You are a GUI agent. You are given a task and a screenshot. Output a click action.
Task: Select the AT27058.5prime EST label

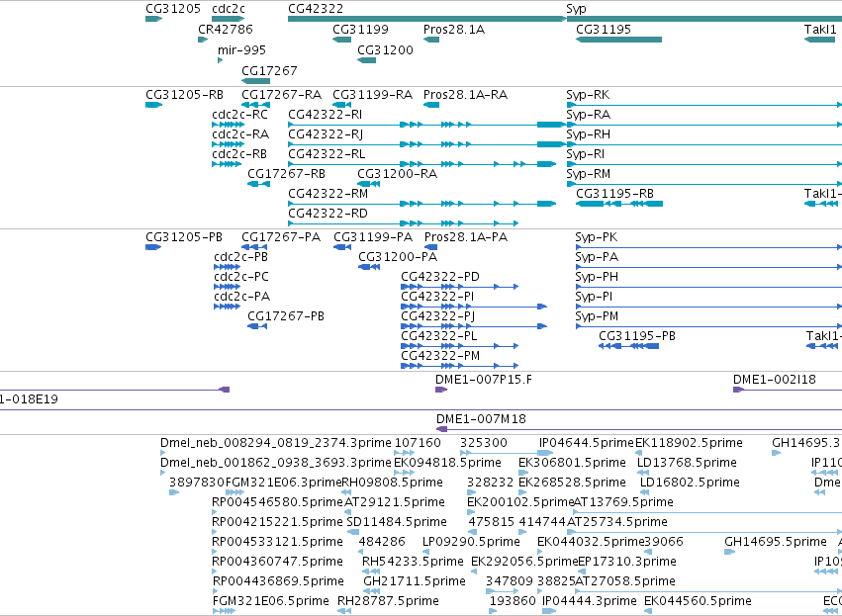625,581
